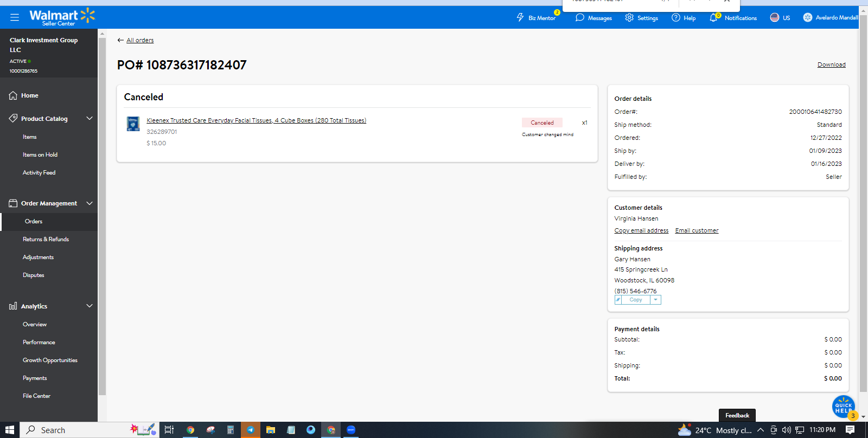Image resolution: width=868 pixels, height=438 pixels.
Task: Open the Kleenex product thumbnail
Action: (133, 124)
